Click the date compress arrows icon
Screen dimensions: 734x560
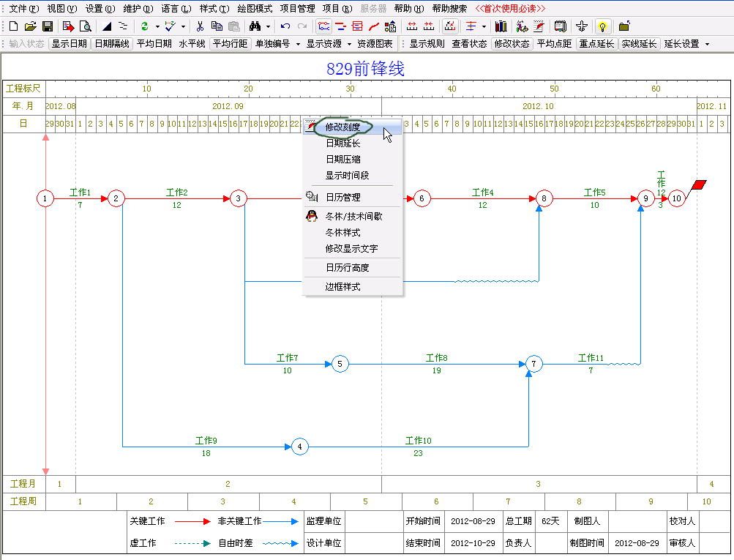429,26
